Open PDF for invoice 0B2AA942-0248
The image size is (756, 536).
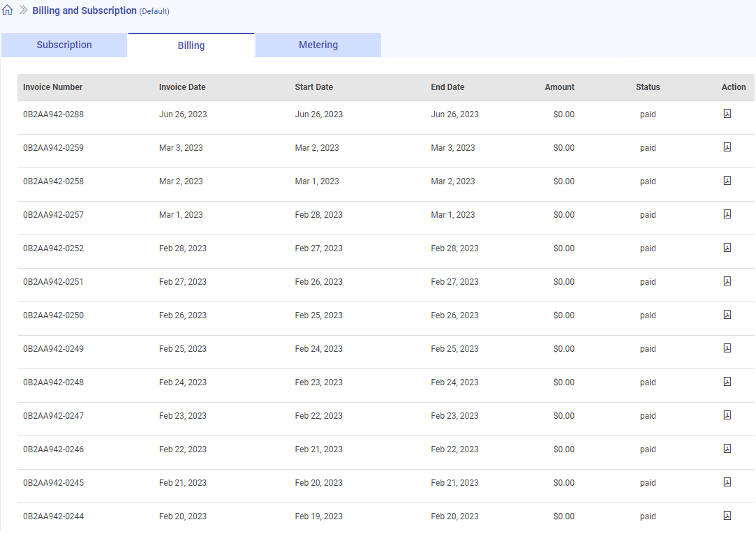pos(727,382)
